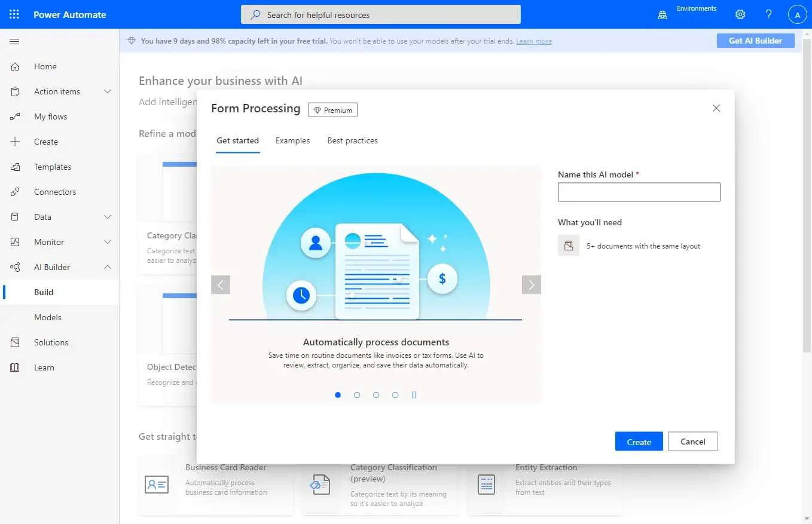Open the account avatar A

798,15
